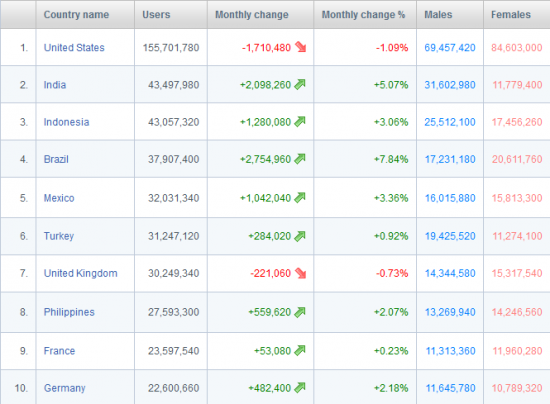Click the green up arrow in Germany row
The image size is (550, 404).
click(300, 388)
